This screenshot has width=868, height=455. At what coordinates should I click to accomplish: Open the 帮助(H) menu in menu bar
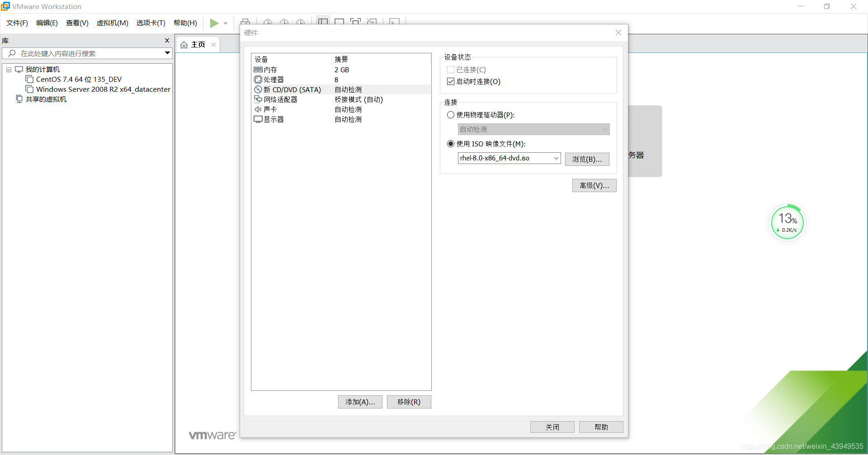pyautogui.click(x=185, y=23)
